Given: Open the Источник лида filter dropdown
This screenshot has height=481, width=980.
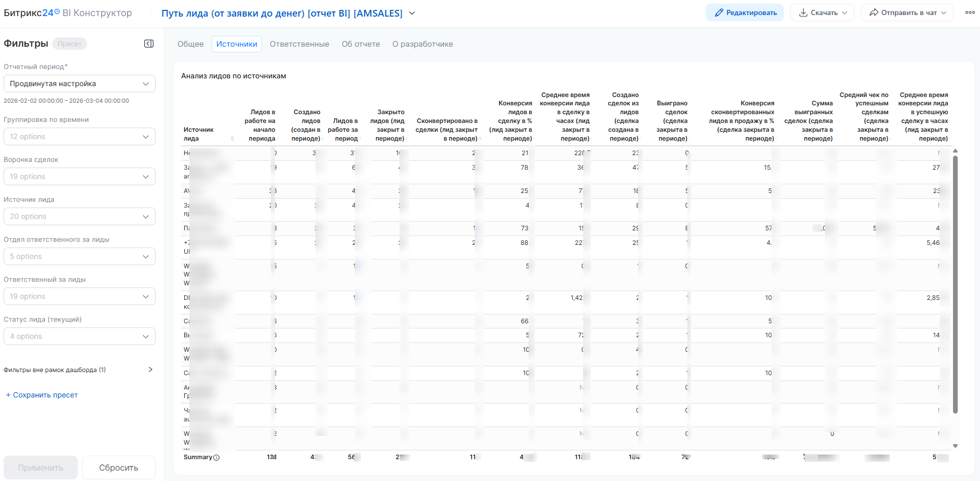Looking at the screenshot, I should point(79,216).
